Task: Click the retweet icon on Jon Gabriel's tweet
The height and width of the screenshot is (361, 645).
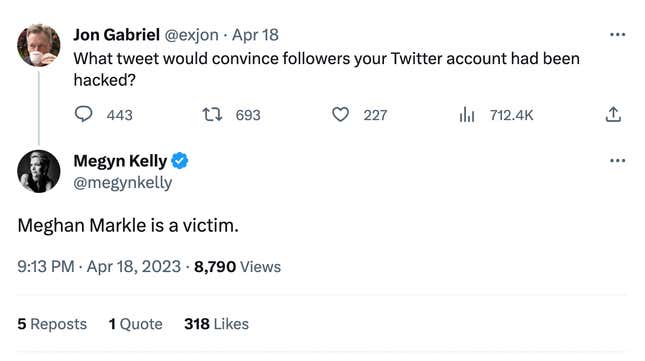Action: pos(212,115)
